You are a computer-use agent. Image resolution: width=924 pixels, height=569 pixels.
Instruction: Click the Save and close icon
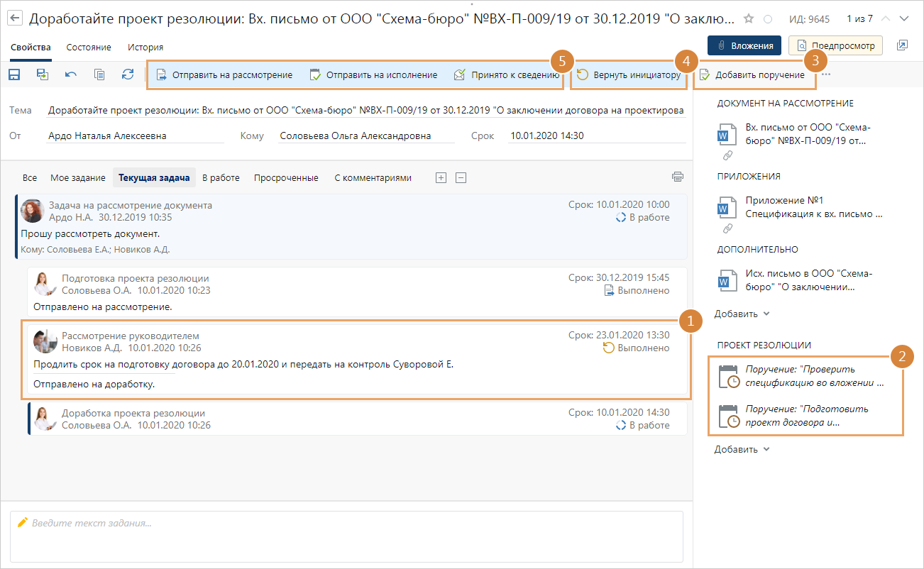click(43, 74)
